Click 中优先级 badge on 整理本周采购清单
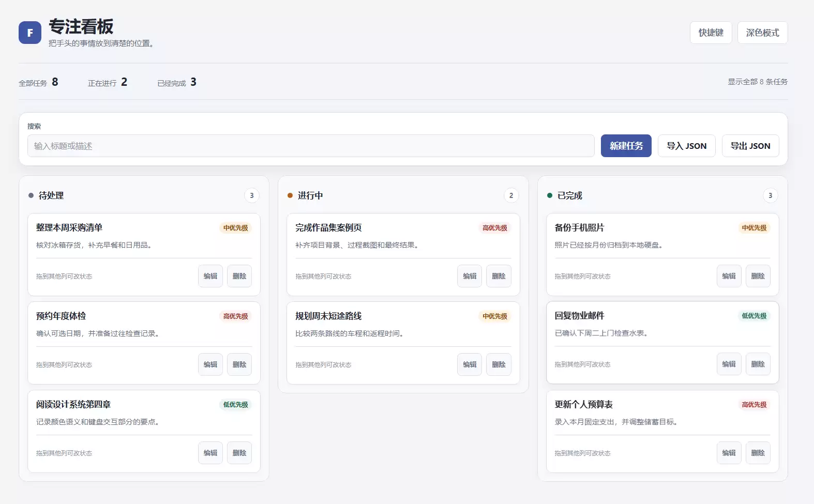The width and height of the screenshot is (814, 504). tap(235, 228)
